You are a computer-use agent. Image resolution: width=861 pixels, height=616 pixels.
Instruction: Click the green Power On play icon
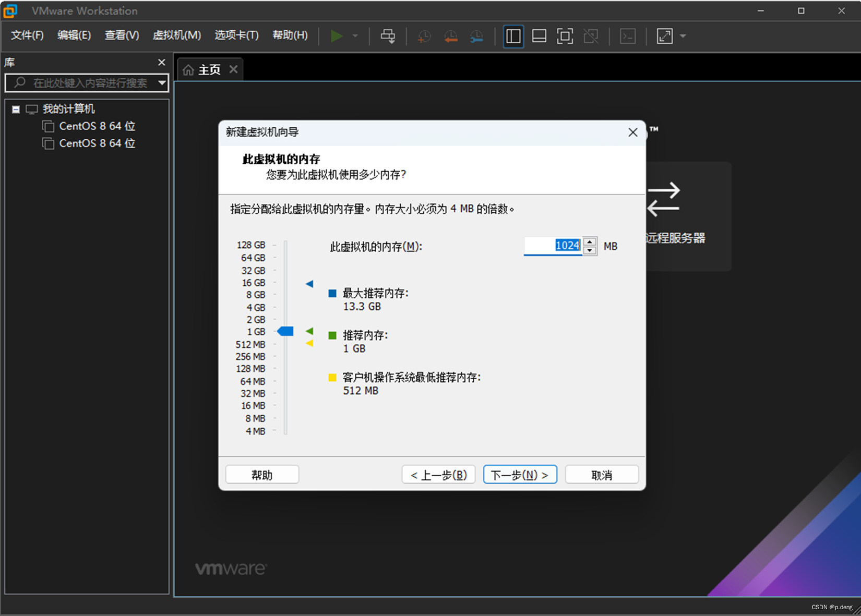337,36
